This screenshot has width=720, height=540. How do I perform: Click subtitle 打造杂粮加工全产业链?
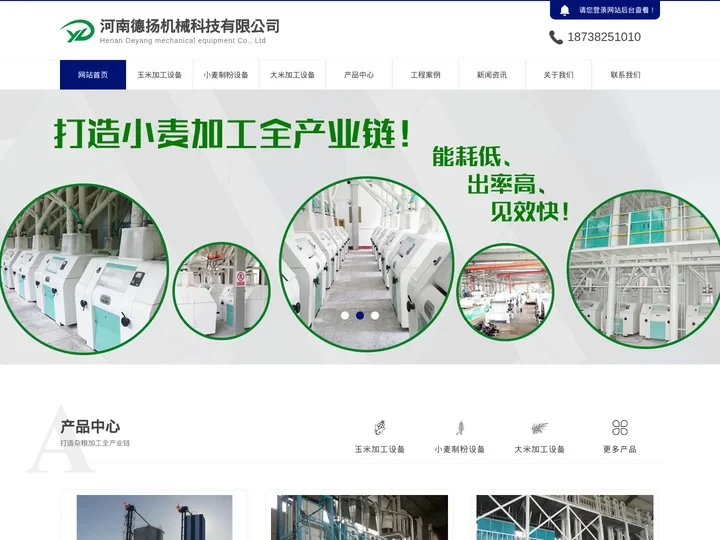(95, 443)
